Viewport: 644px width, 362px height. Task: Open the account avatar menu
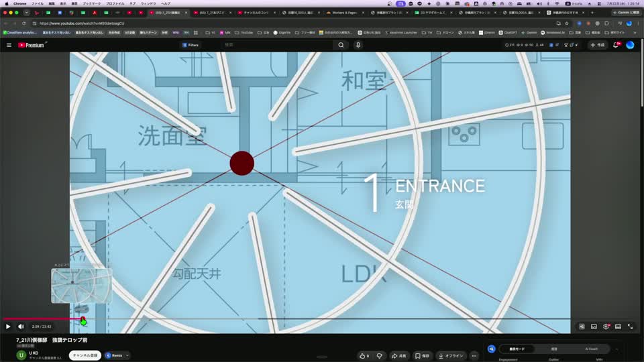coord(630,45)
